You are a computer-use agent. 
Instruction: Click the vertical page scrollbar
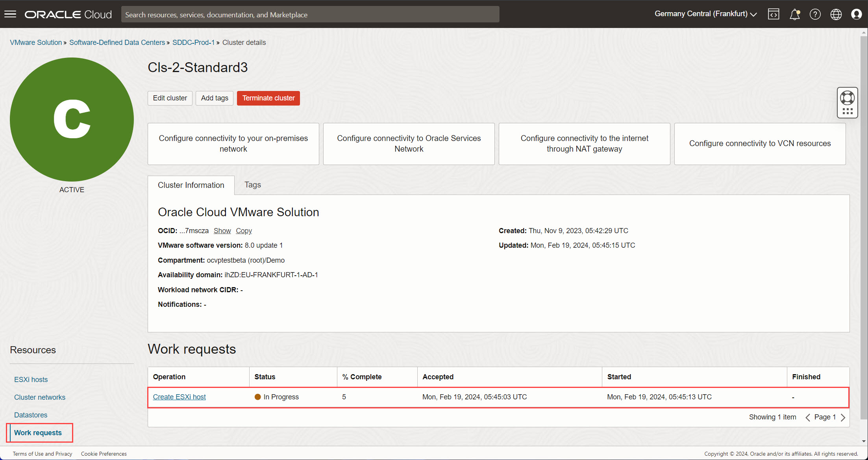(864, 228)
